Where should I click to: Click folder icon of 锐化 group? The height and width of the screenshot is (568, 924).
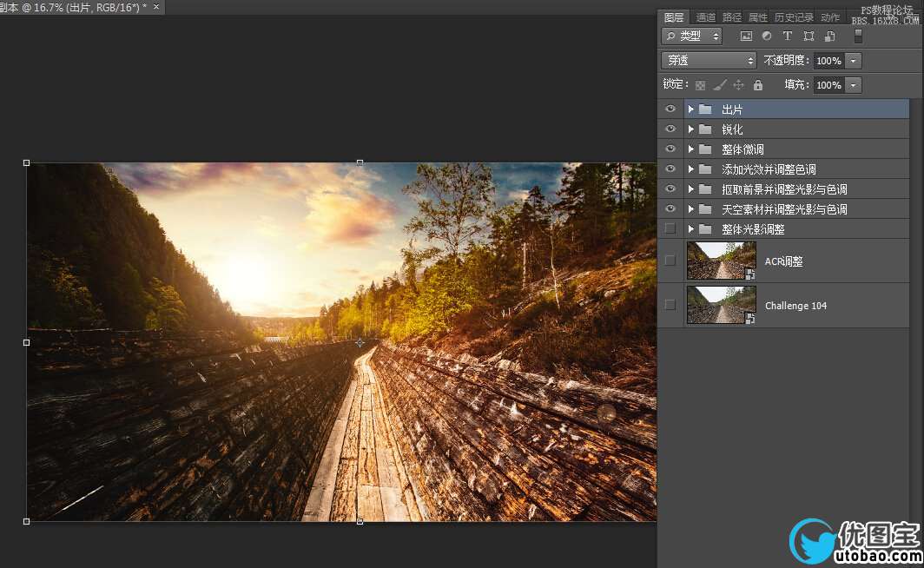pyautogui.click(x=705, y=129)
